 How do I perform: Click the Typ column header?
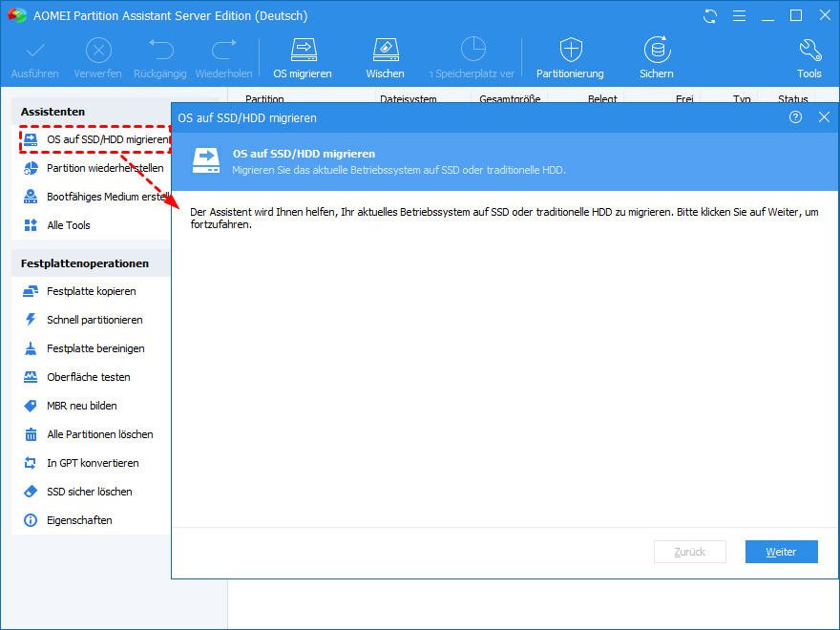[742, 98]
